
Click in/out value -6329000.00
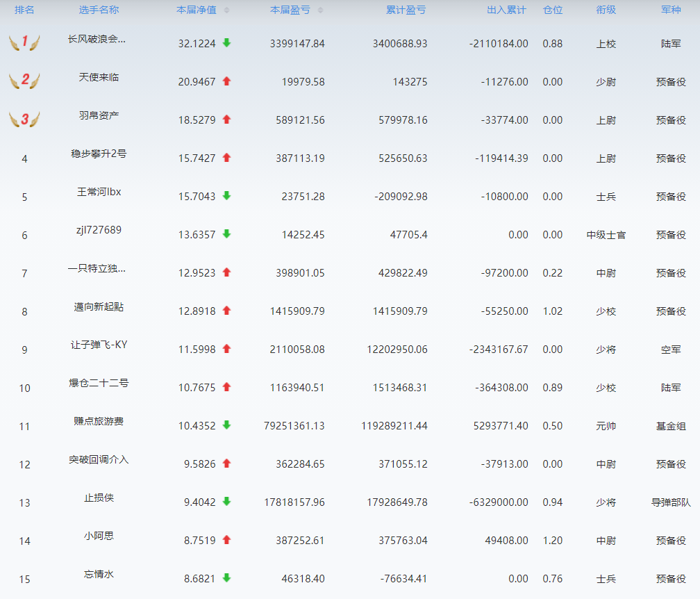point(499,502)
